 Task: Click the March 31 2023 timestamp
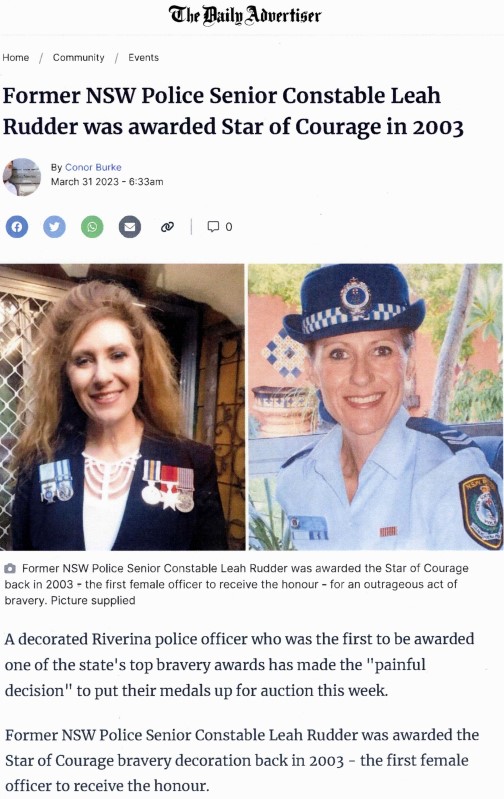click(x=107, y=182)
